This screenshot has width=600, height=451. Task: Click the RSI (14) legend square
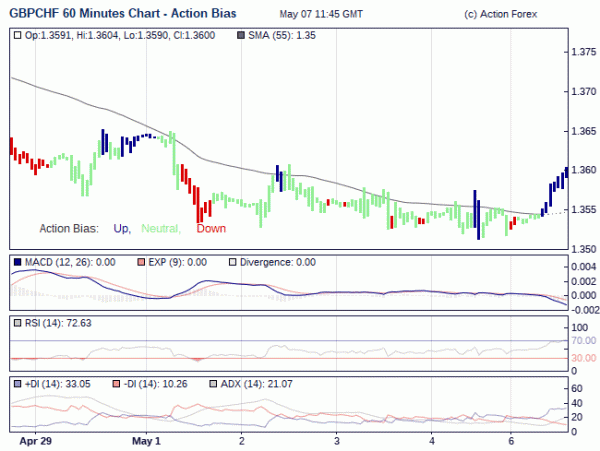click(17, 323)
